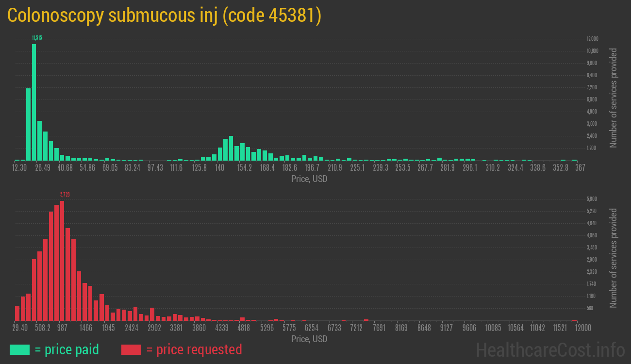The width and height of the screenshot is (631, 364).
Task: Click the 367 tick on the top x-axis
Action: pyautogui.click(x=580, y=168)
